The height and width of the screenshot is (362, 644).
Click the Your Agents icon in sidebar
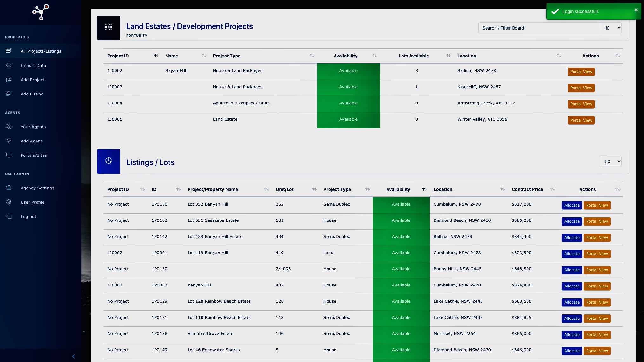(x=9, y=126)
